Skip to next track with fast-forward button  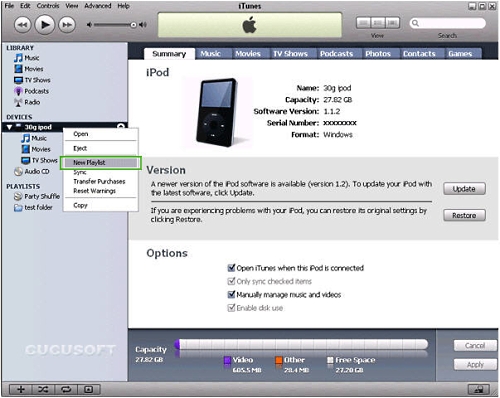click(67, 25)
